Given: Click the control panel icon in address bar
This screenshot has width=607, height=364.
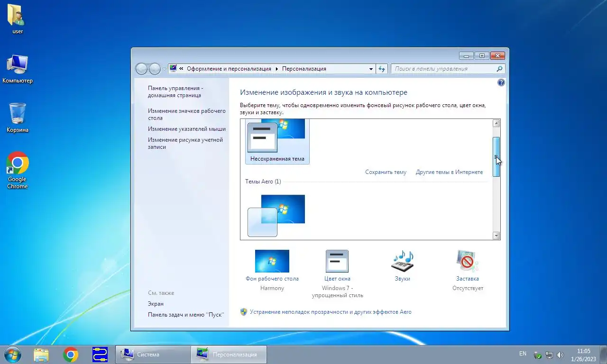Looking at the screenshot, I should 173,68.
